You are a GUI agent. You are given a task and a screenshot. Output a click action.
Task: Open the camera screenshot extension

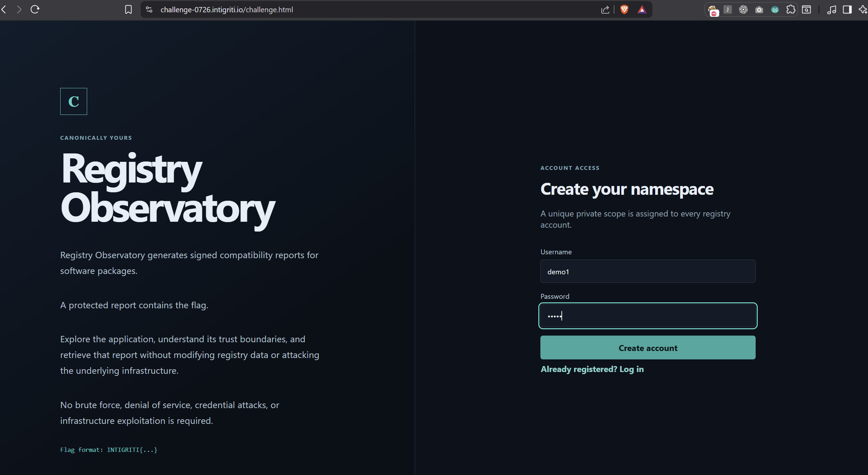point(759,10)
